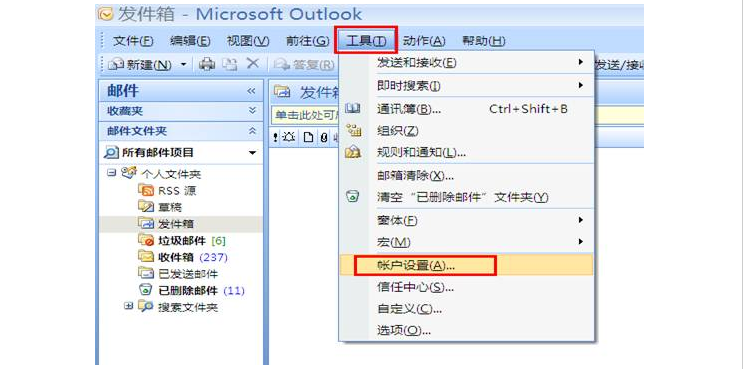Expand the 收藏夹 section chevron
Viewport: 744px width, 369px height.
pos(252,111)
